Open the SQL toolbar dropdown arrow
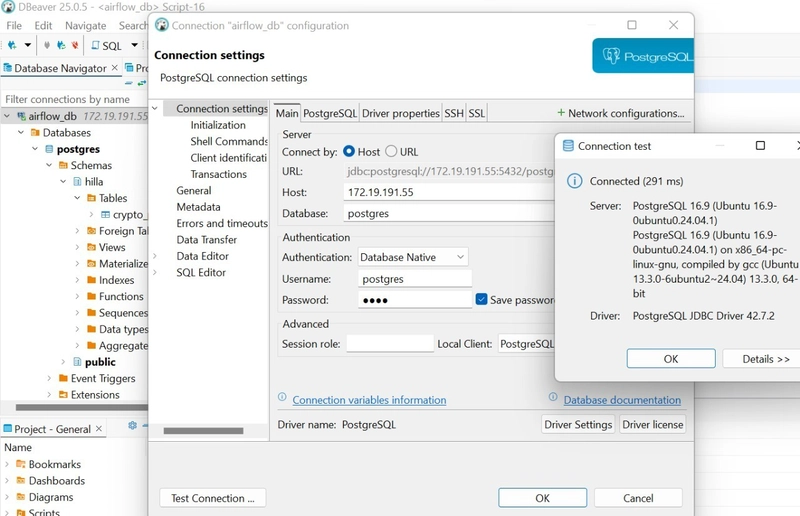 pos(134,45)
